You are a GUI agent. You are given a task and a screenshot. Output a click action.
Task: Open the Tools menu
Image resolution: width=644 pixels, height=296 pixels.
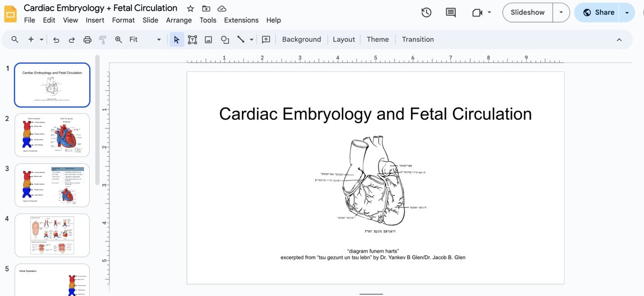208,20
